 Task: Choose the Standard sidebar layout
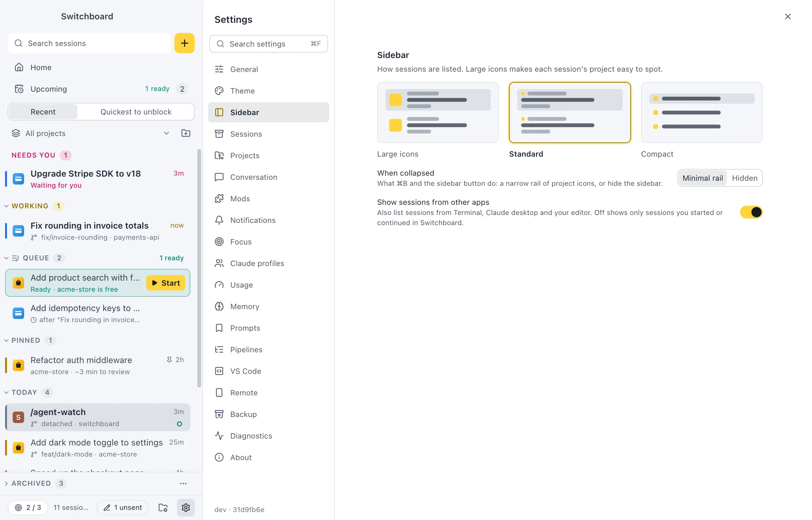click(x=570, y=113)
